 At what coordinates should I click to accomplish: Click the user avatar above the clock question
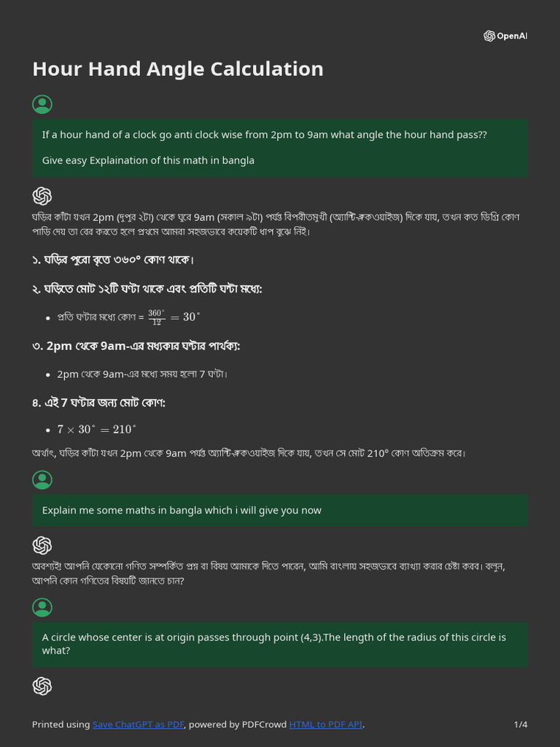(x=42, y=104)
